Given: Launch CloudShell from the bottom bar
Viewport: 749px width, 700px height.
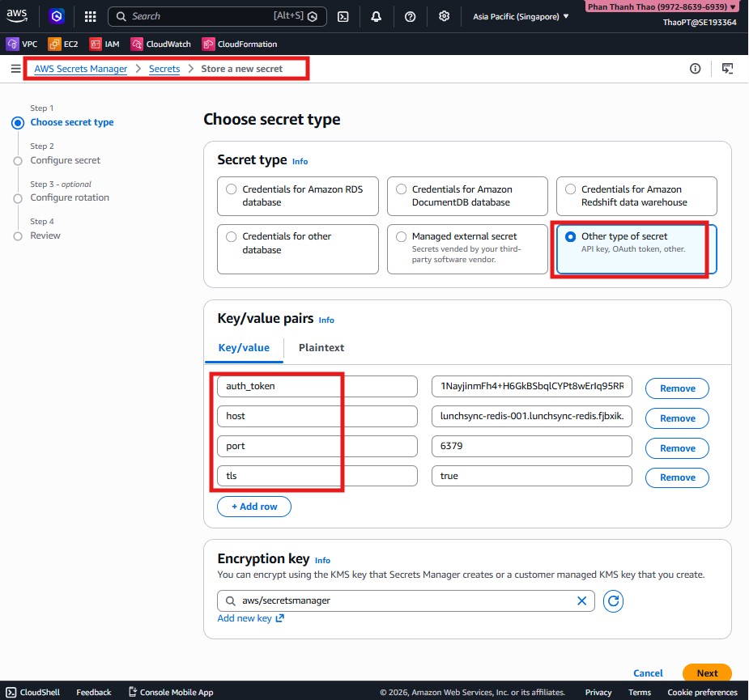Looking at the screenshot, I should (x=32, y=692).
